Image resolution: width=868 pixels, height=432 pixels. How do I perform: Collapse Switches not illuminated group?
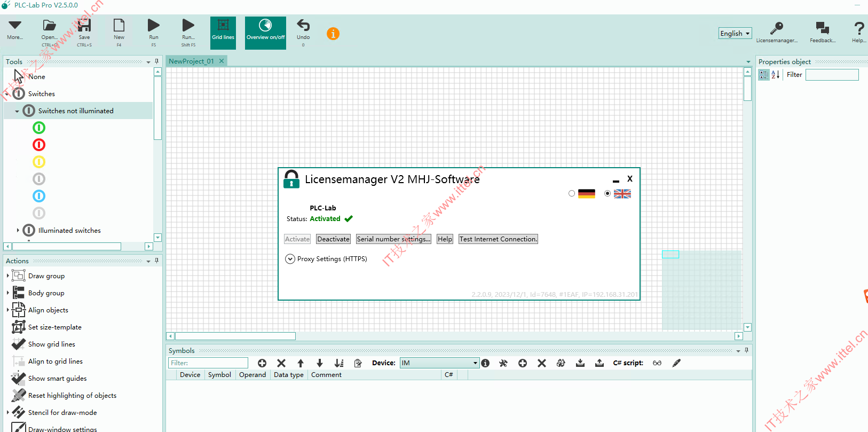click(17, 111)
